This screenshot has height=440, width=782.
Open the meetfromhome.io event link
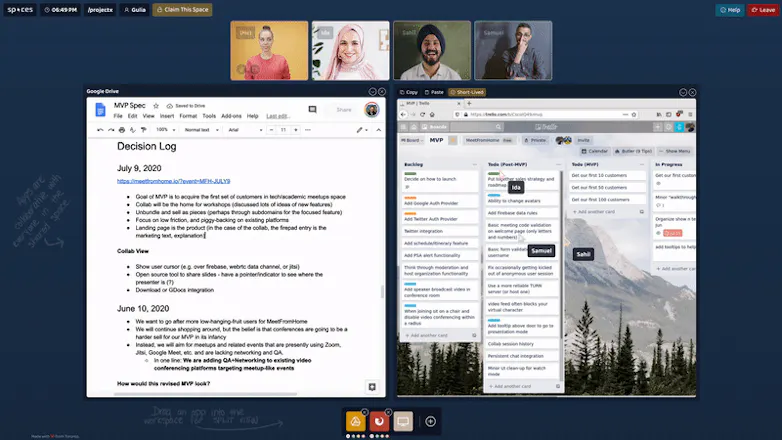[x=174, y=181]
